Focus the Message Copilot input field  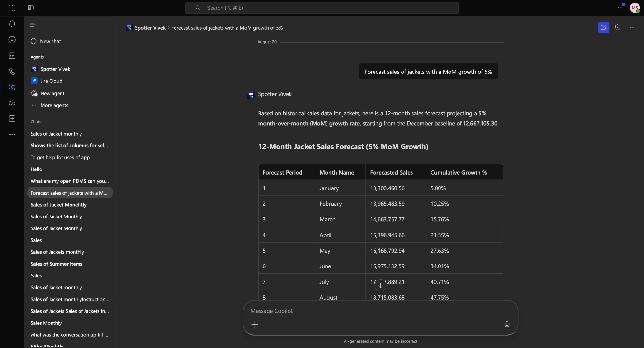[380, 311]
